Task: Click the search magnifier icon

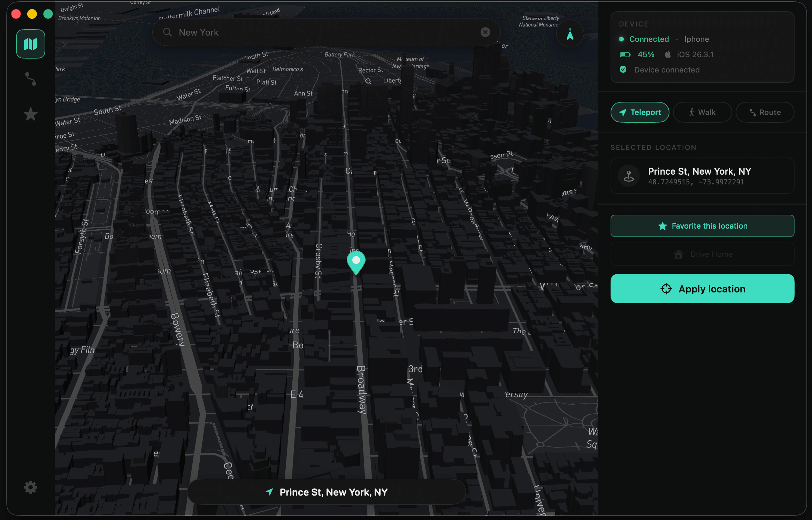Action: point(168,32)
